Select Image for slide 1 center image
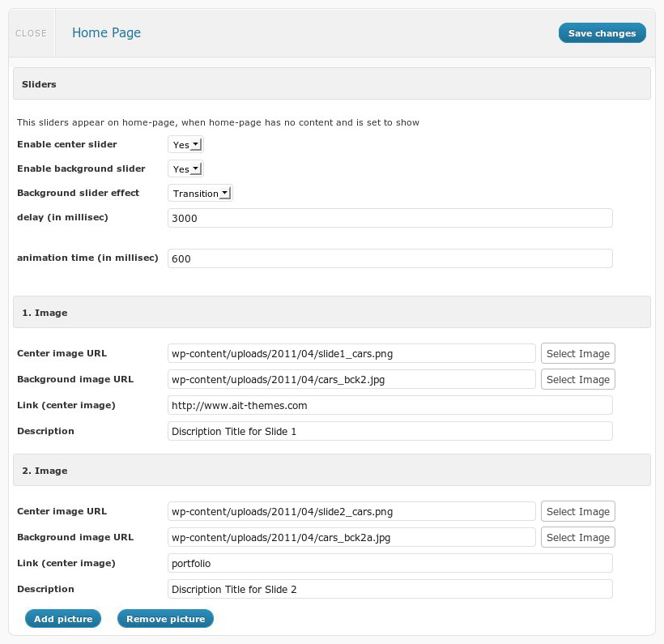664x644 pixels. click(x=577, y=353)
